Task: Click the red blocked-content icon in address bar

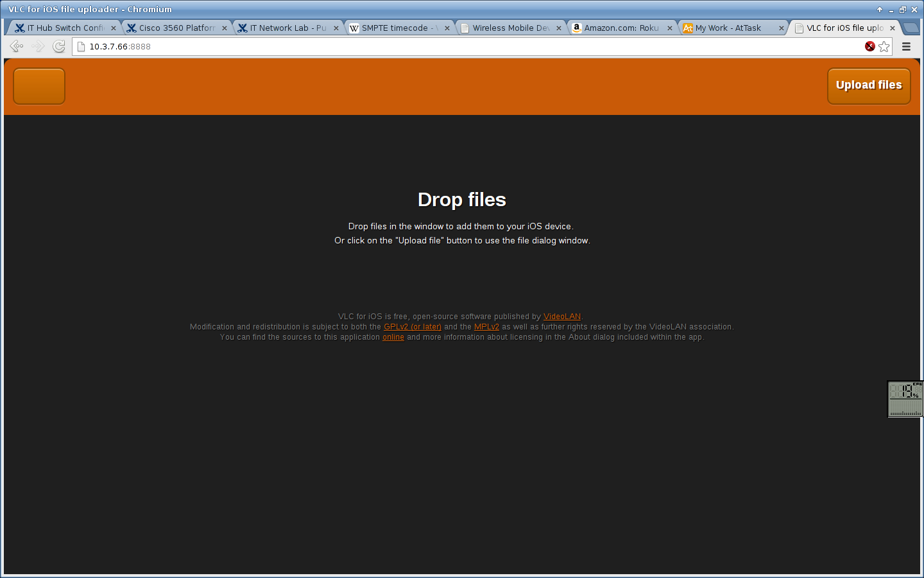Action: tap(870, 46)
